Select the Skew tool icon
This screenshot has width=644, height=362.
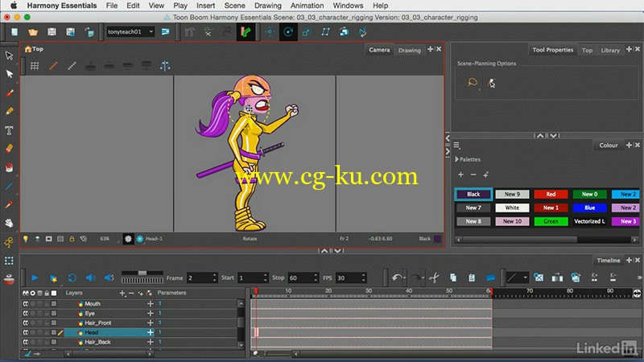point(325,32)
